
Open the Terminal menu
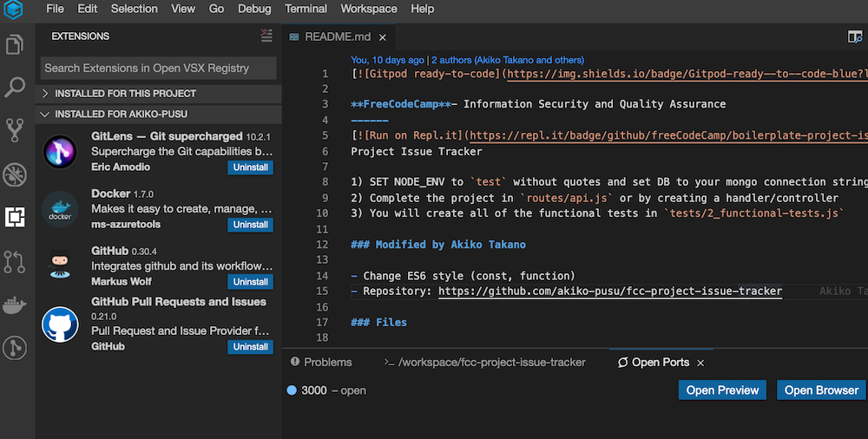pyautogui.click(x=306, y=9)
